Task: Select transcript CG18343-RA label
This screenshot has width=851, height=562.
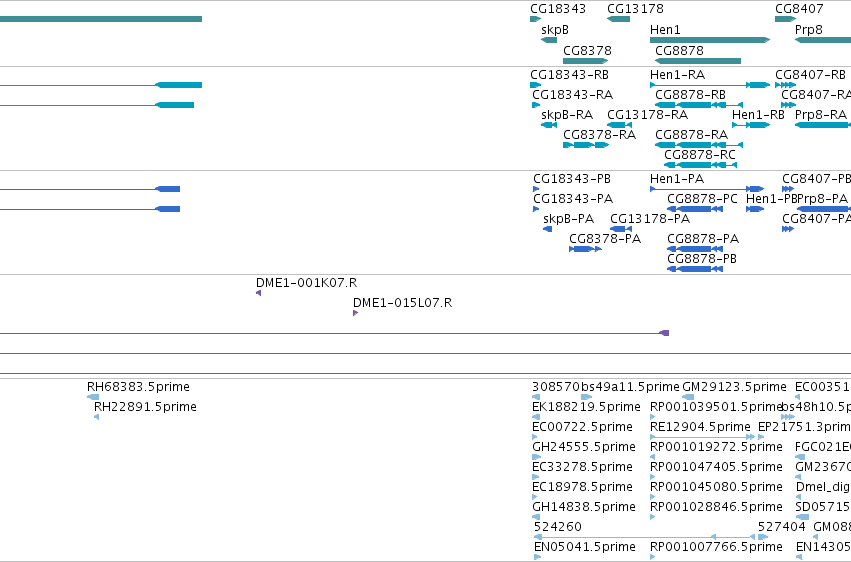Action: [573, 95]
